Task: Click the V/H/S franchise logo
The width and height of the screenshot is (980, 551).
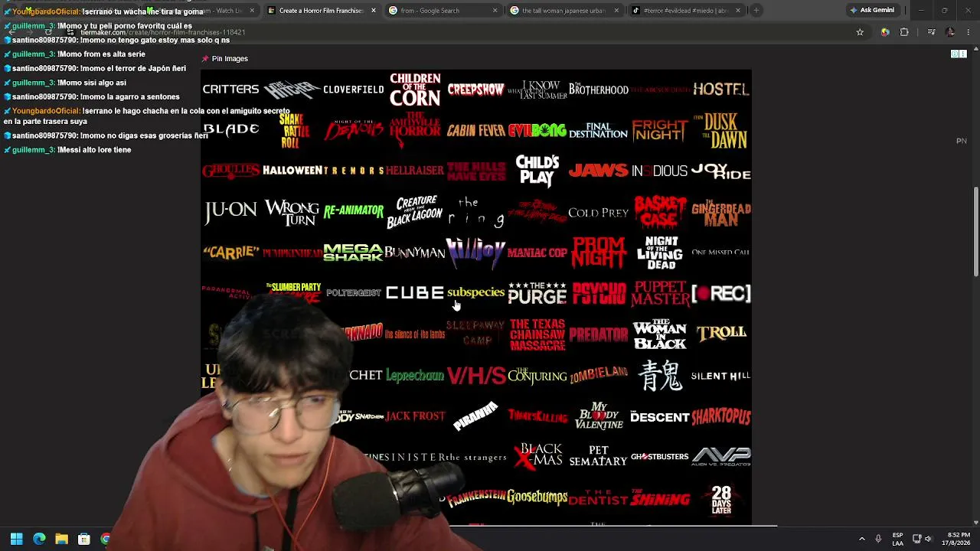Action: pyautogui.click(x=476, y=376)
